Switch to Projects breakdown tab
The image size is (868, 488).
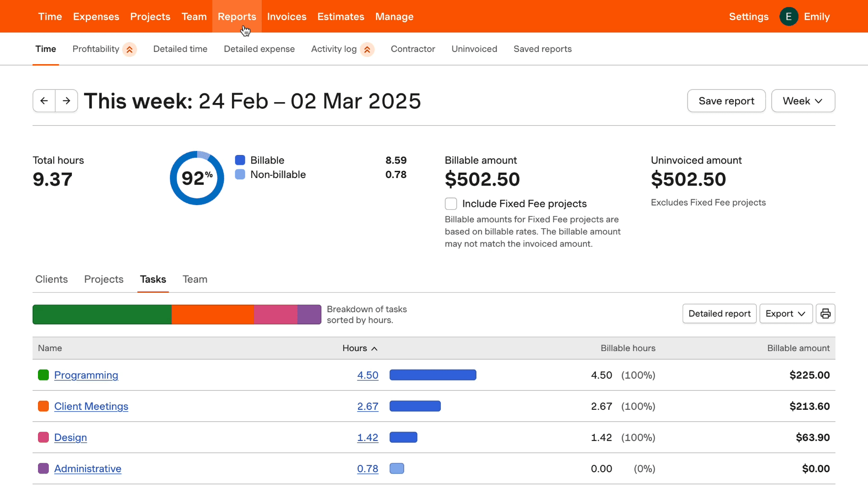click(x=104, y=279)
